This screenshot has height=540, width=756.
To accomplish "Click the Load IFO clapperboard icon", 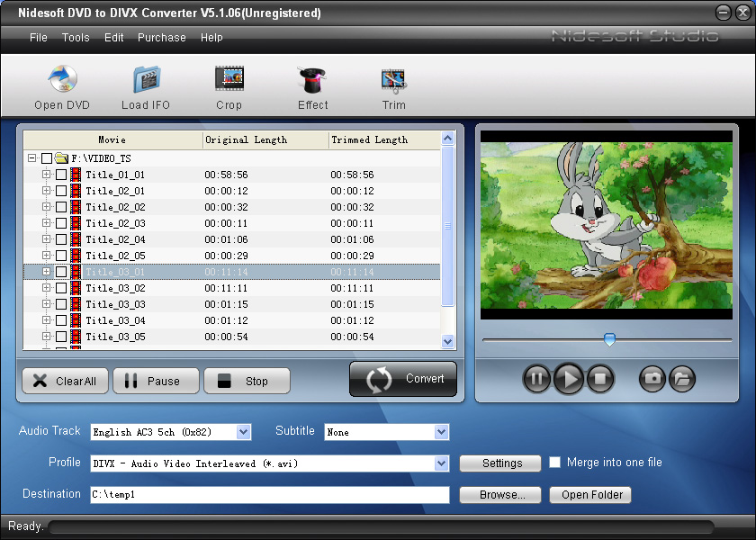I will coord(146,79).
